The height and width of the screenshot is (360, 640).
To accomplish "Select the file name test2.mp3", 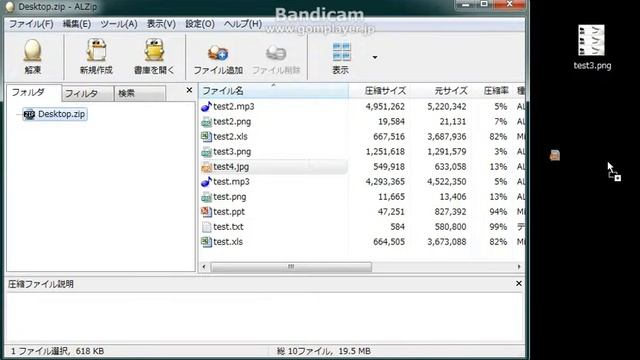I will click(x=233, y=107).
